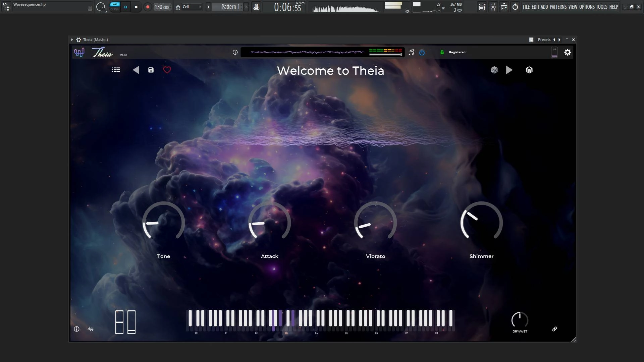Image resolution: width=644 pixels, height=362 pixels.
Task: Favorite the preset with heart icon
Action: [x=167, y=70]
